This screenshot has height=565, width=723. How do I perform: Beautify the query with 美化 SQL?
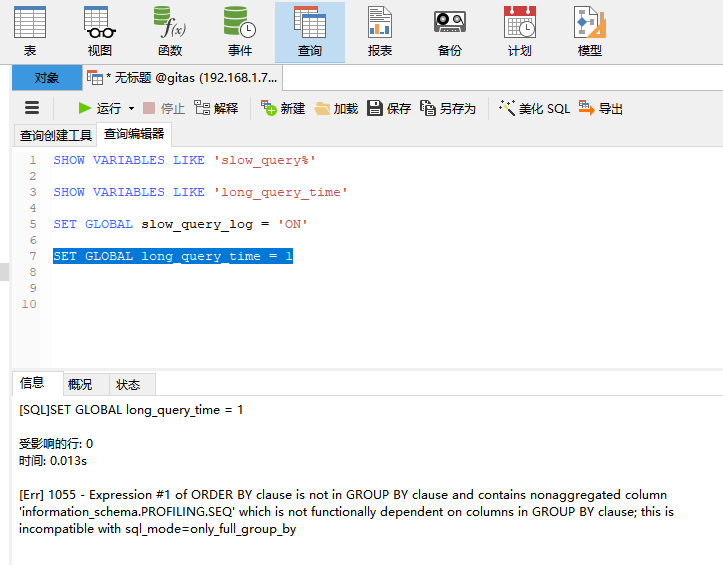pos(534,108)
